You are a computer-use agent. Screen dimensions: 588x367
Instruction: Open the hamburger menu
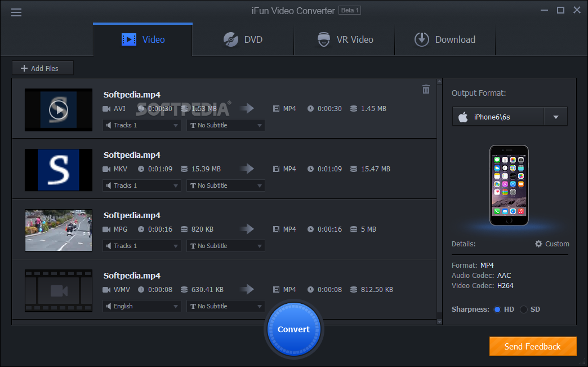16,12
